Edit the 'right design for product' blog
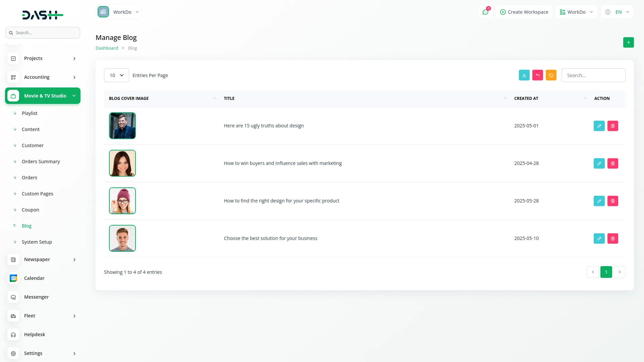 point(599,201)
